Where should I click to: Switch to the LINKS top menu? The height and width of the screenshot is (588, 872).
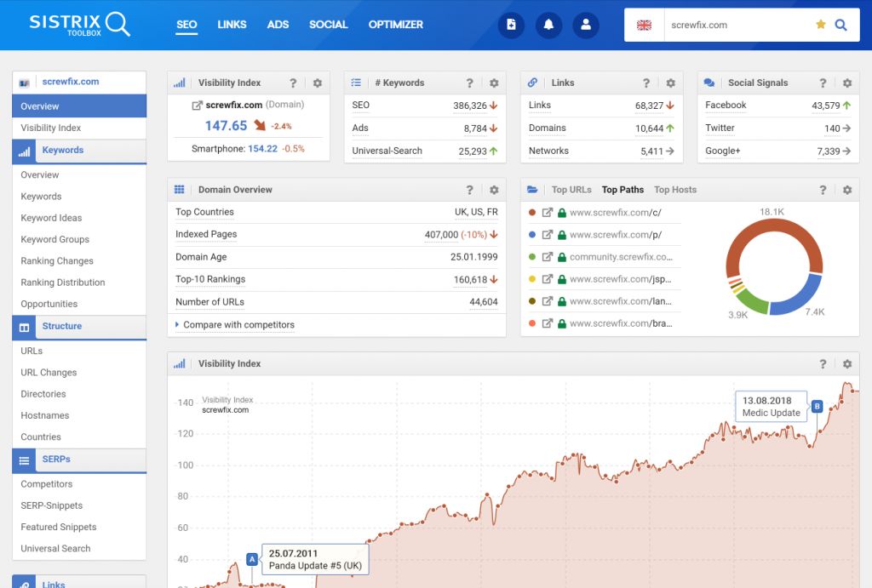coord(232,25)
